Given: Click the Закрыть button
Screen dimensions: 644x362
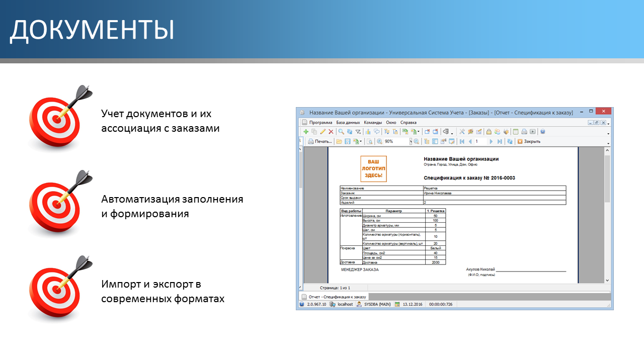Looking at the screenshot, I should 529,142.
